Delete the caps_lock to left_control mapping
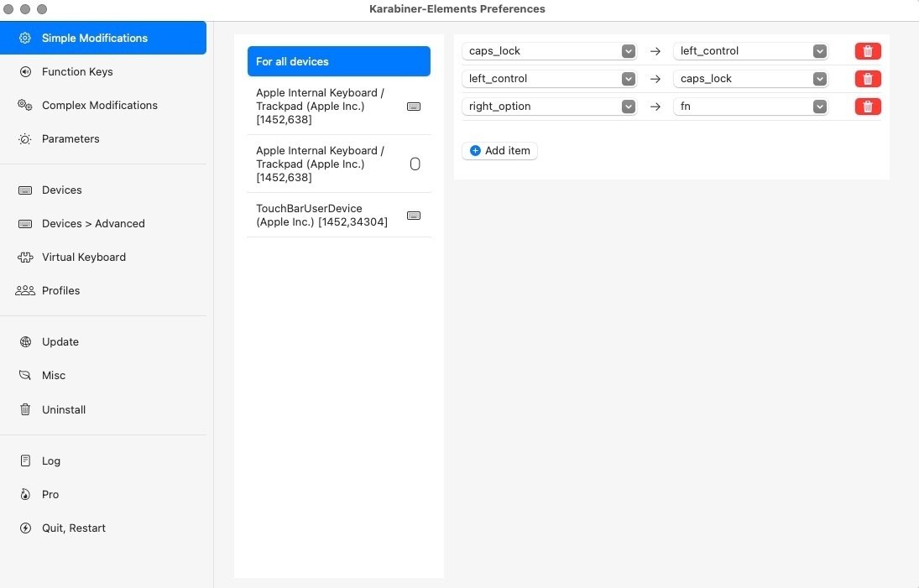This screenshot has height=588, width=919. point(868,51)
